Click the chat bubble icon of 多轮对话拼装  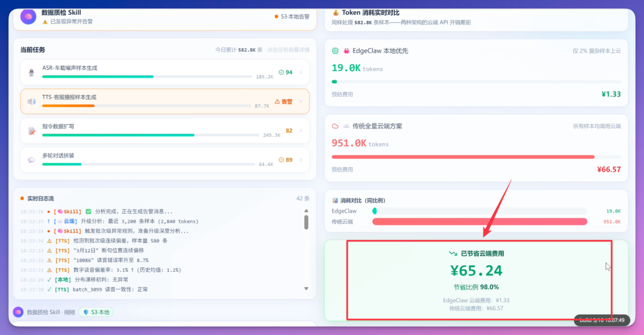tap(32, 159)
